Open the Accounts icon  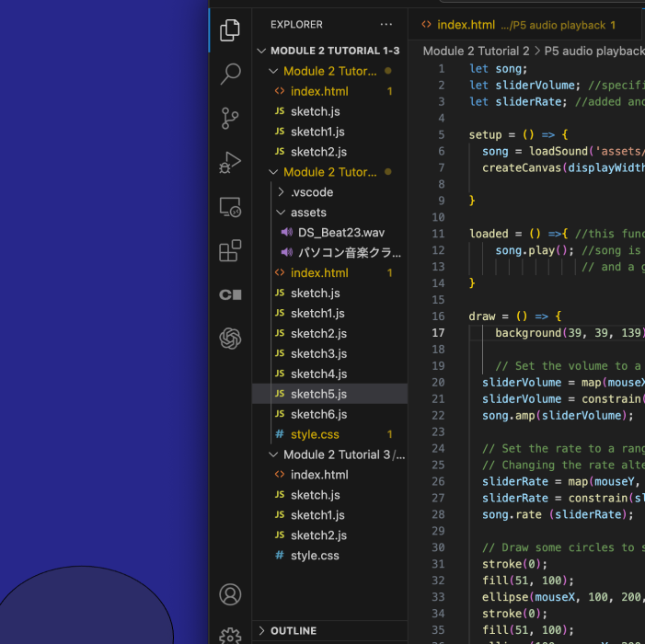click(x=230, y=594)
